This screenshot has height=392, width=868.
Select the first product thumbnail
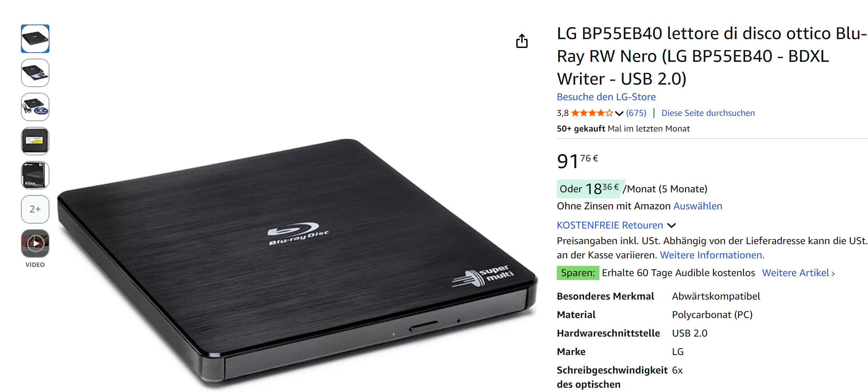coord(35,39)
